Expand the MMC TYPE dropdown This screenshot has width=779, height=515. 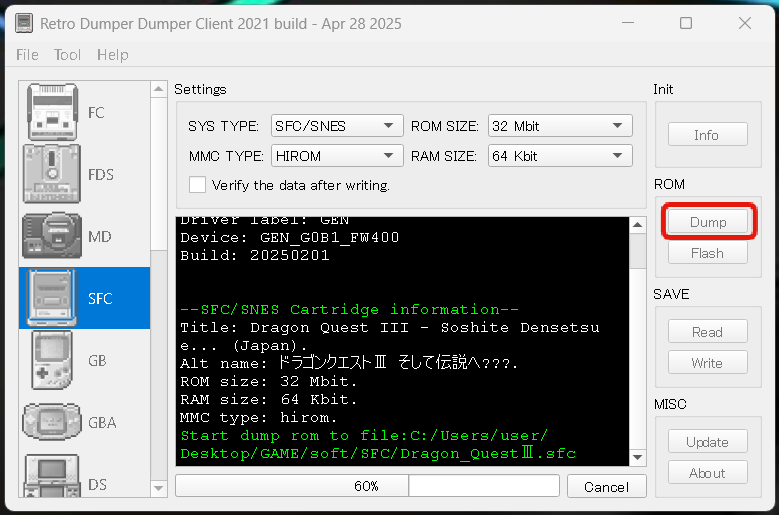[336, 156]
